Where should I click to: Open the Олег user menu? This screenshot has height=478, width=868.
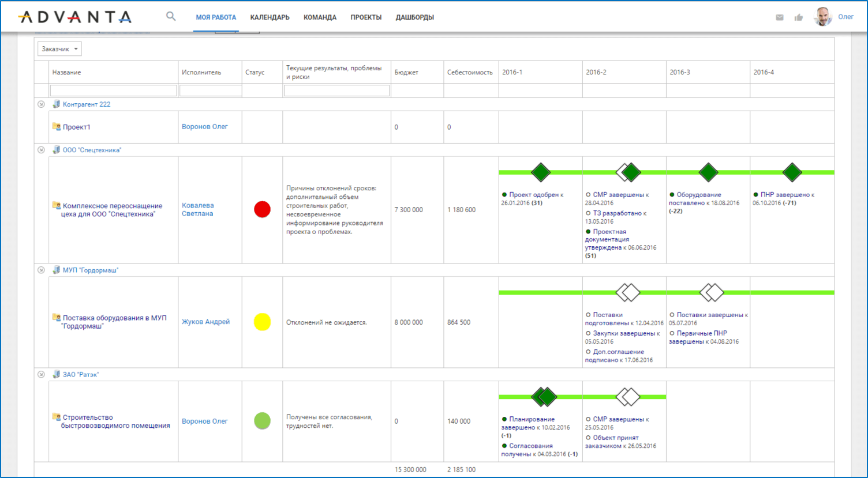[x=845, y=17]
